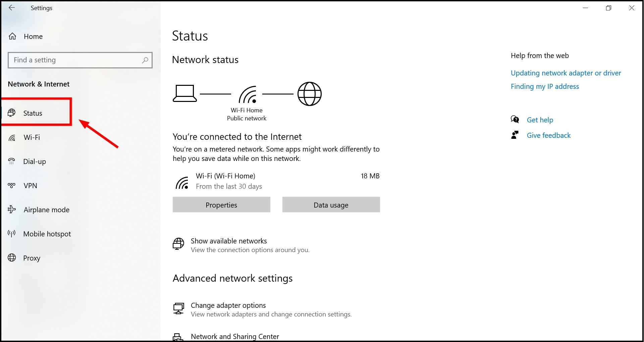Click the back arrow in Settings
The height and width of the screenshot is (342, 644).
click(x=12, y=8)
